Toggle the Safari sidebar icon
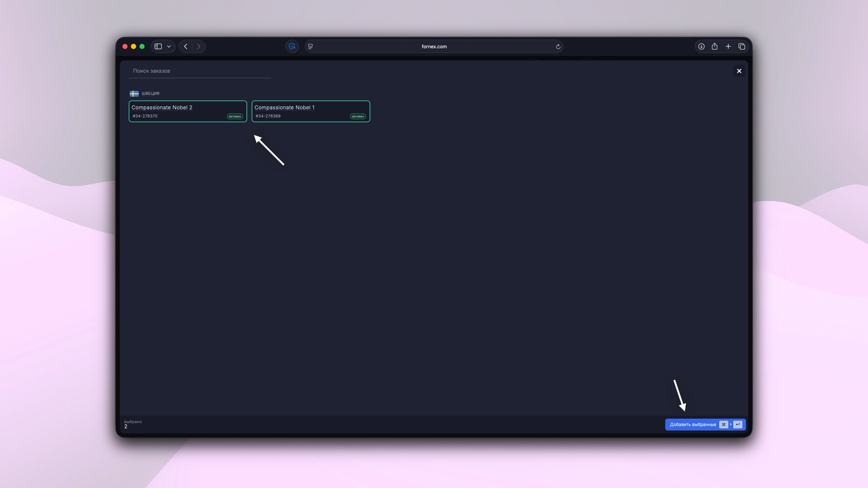The width and height of the screenshot is (868, 488). coord(158,47)
